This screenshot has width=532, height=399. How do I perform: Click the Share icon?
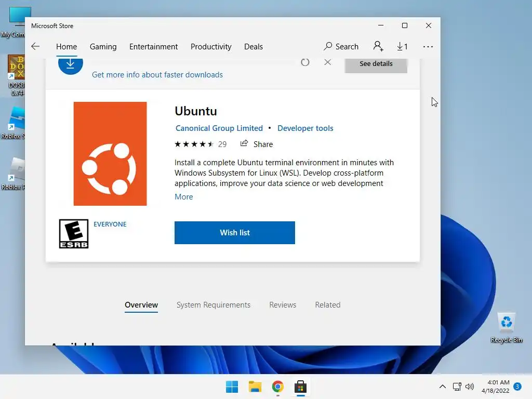pyautogui.click(x=244, y=143)
